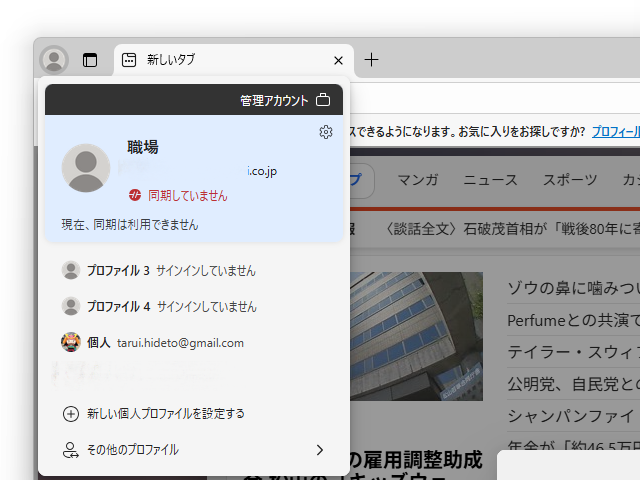Open the テイラー・スウィ news headline

(x=573, y=352)
